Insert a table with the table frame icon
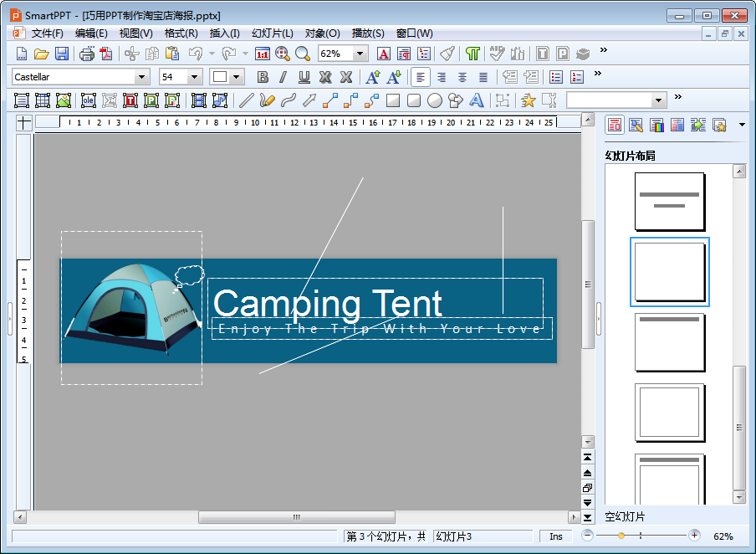The height and width of the screenshot is (554, 756). pyautogui.click(x=42, y=100)
